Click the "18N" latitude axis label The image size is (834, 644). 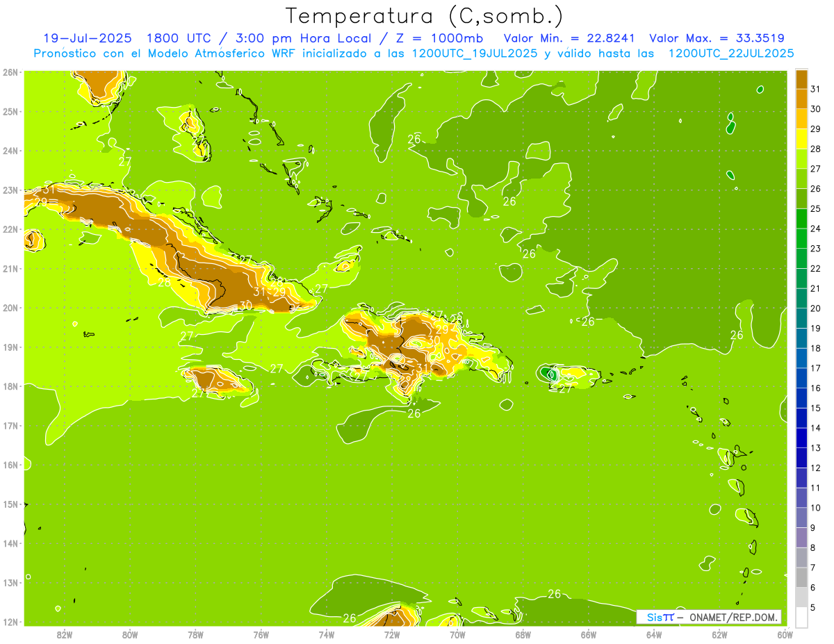pos(10,386)
